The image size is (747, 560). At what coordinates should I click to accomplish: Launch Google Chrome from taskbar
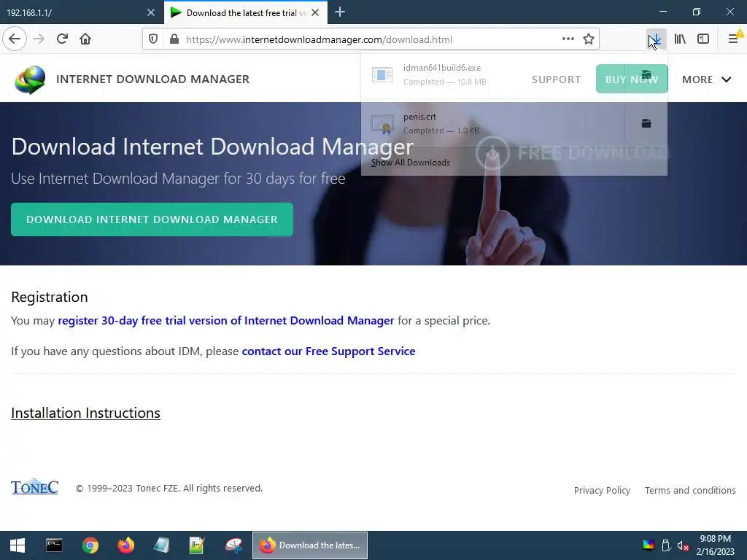tap(90, 545)
